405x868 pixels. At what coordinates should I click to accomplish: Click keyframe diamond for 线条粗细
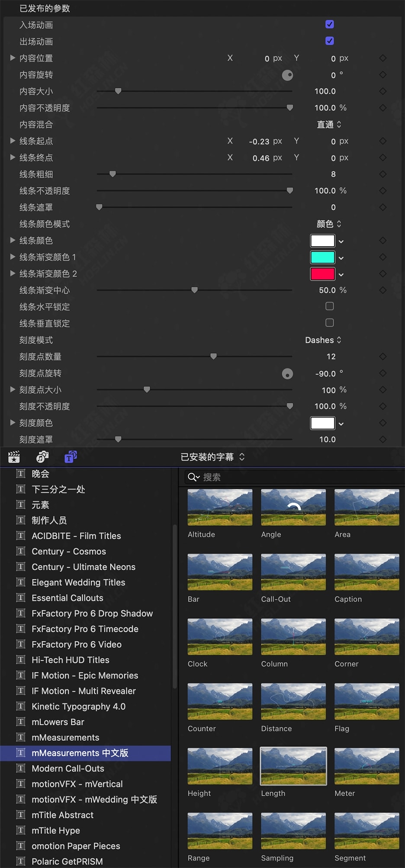tap(382, 174)
